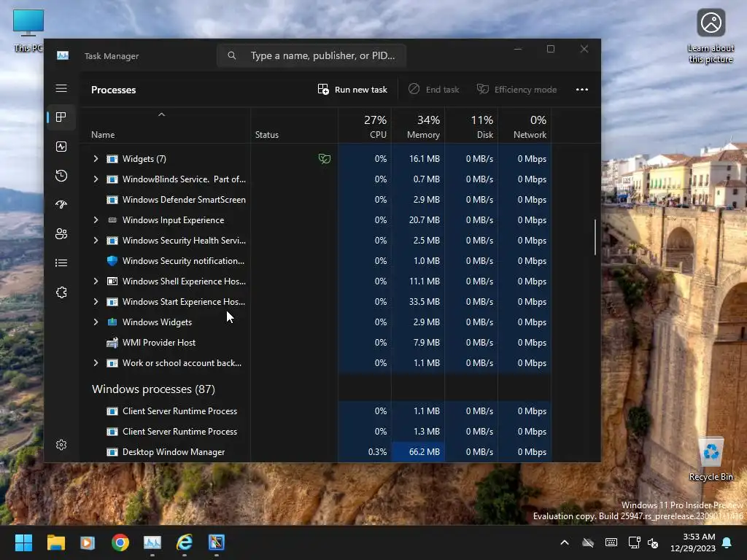This screenshot has height=560, width=747.
Task: Click the 66.2 MB memory cell
Action: [x=418, y=452]
